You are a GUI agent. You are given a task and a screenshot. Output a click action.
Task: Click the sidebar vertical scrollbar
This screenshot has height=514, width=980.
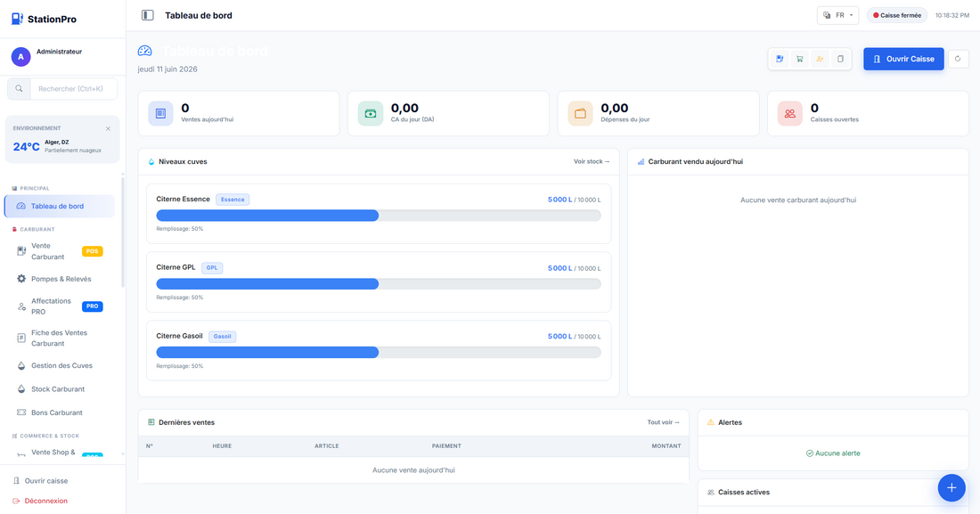pos(123,232)
